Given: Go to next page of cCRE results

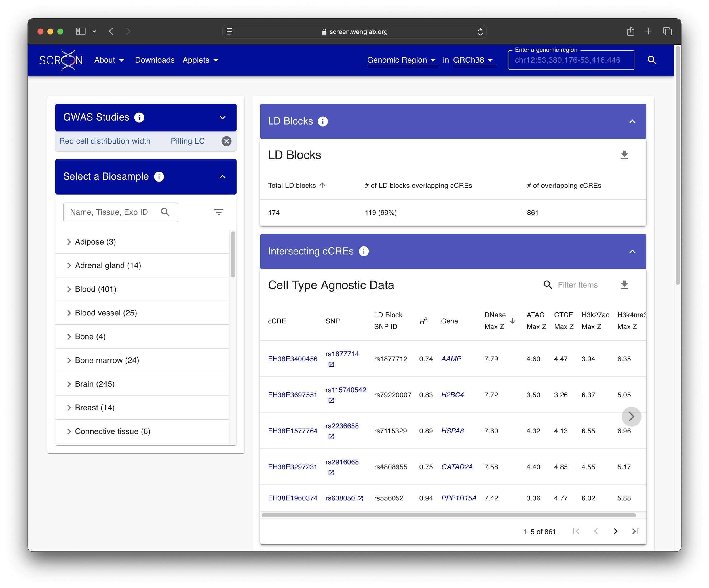Looking at the screenshot, I should [615, 531].
